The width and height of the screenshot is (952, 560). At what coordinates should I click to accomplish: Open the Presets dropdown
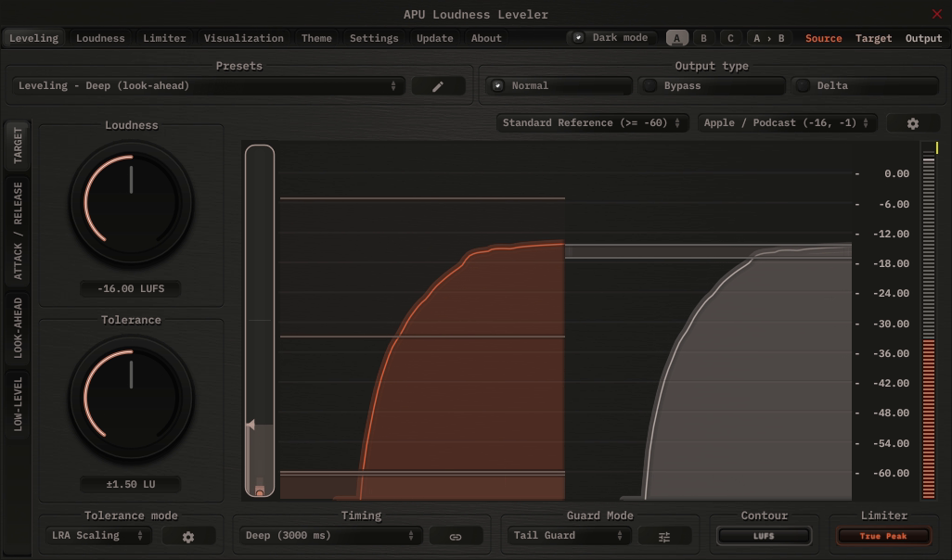coord(210,86)
